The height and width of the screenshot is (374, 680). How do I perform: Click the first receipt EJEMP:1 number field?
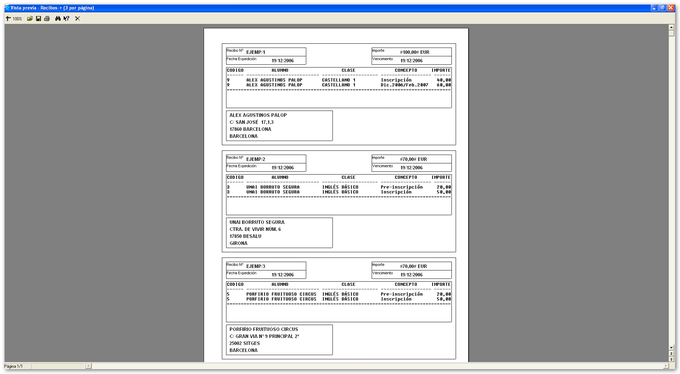click(266, 52)
